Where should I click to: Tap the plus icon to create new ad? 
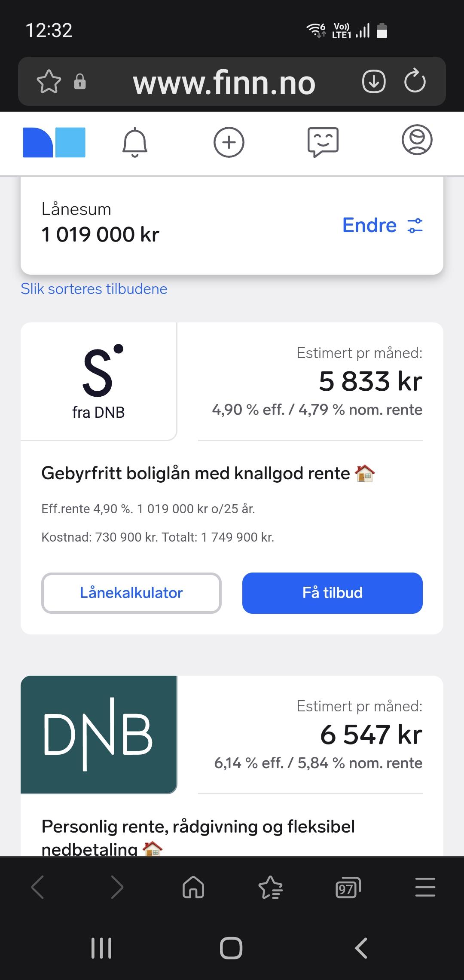pos(229,142)
